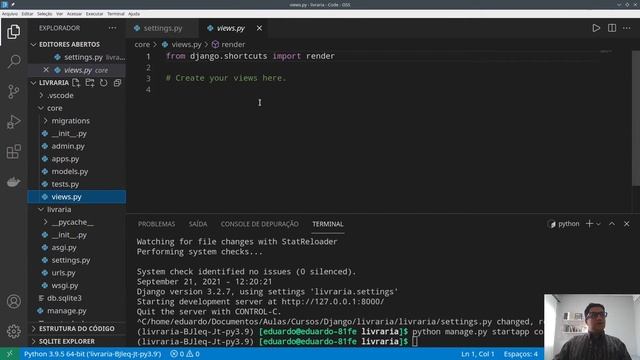This screenshot has height=360, width=640.
Task: Close the terminal panel
Action: tap(627, 224)
